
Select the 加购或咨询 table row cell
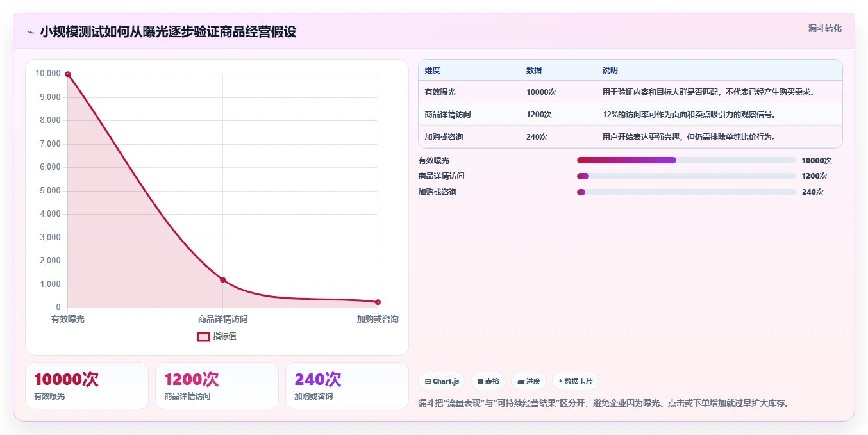[x=444, y=137]
